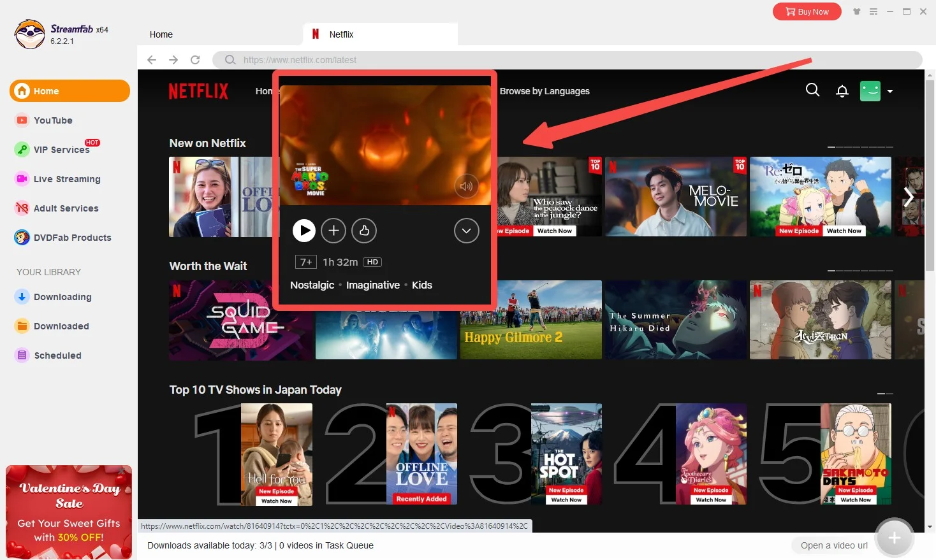Viewport: 936px width, 560px height.
Task: Like the Mario movie with thumbs up
Action: 364,231
